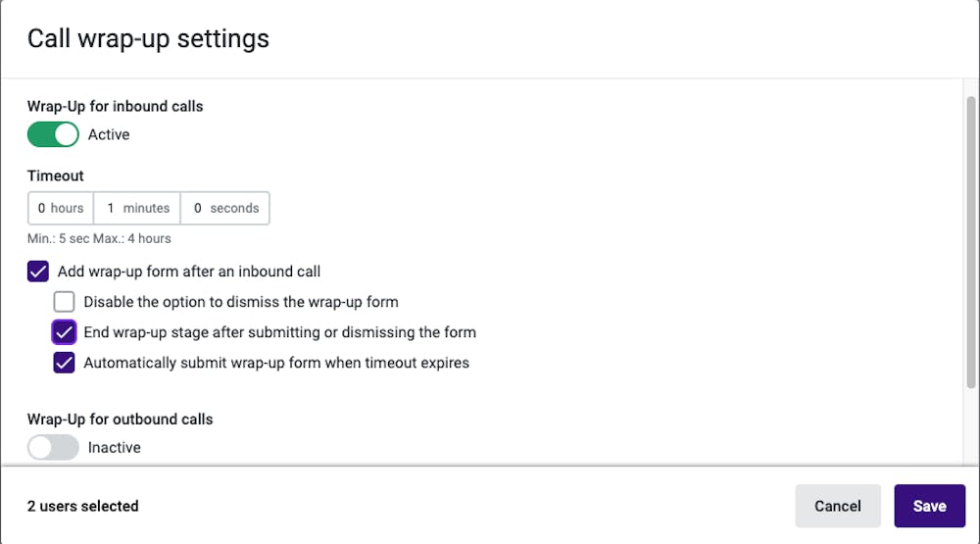980x544 pixels.
Task: Uncheck Add wrap-up form after inbound call
Action: [38, 272]
